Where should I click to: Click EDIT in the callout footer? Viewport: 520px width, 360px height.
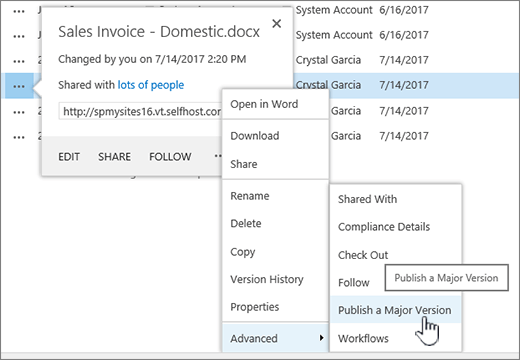coord(69,157)
